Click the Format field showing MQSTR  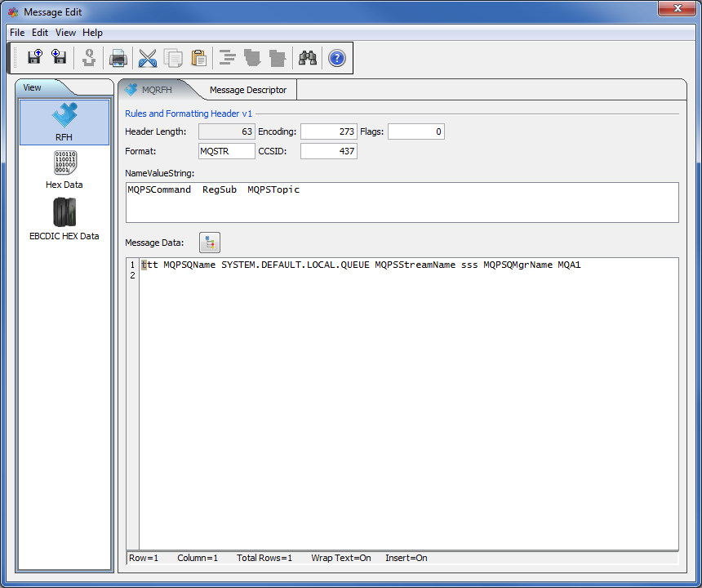(227, 151)
